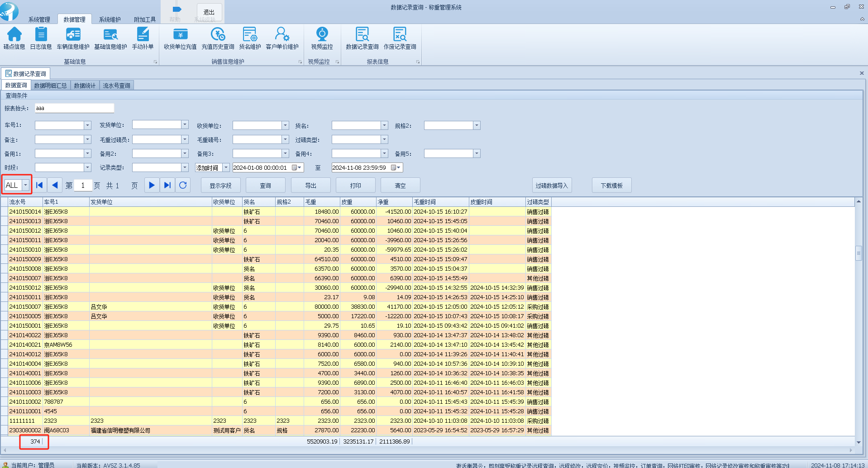Close the 数据记录查询 document panel

click(862, 73)
